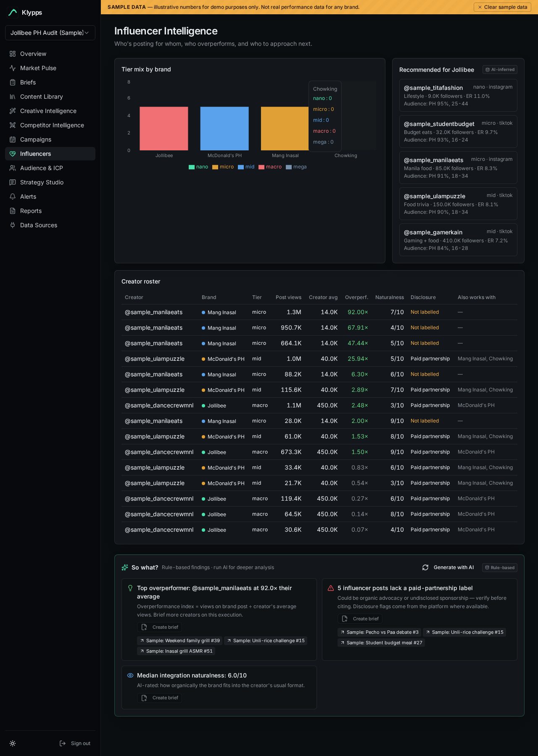
Task: Click the Klypps logo icon
Action: tap(13, 13)
